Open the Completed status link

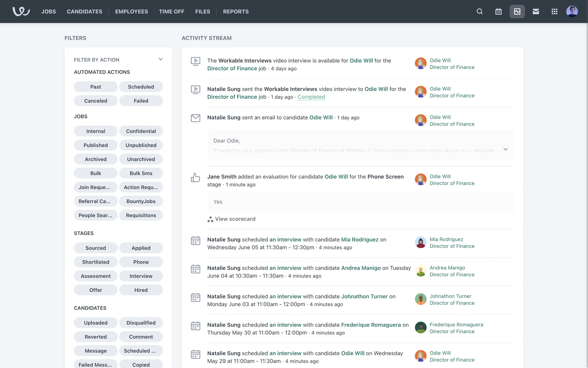coord(311,97)
